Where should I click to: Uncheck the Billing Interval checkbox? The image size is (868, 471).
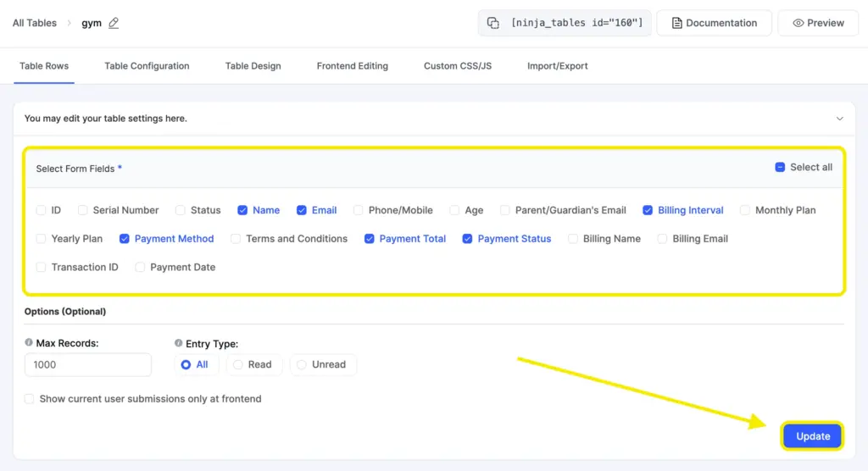(648, 210)
